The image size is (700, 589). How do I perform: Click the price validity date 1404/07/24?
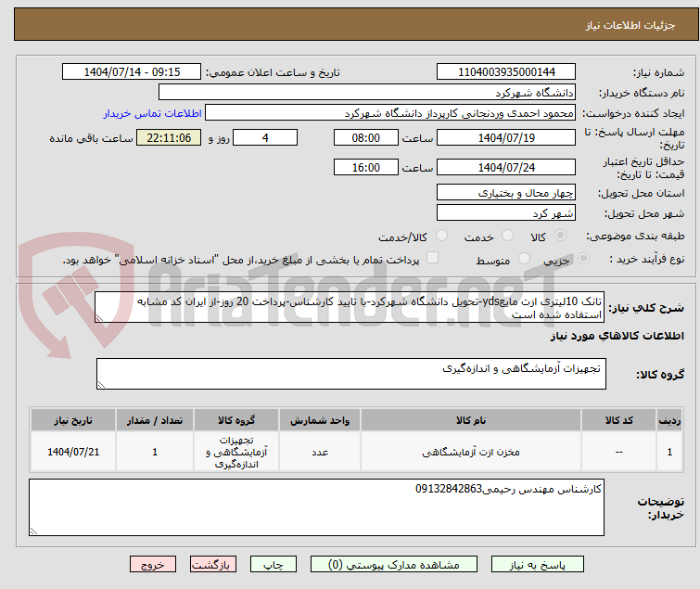[x=506, y=168]
